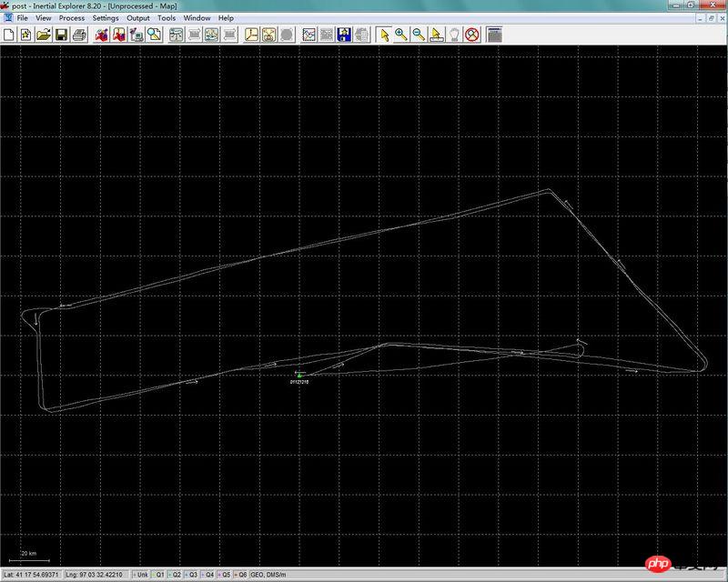Click the Save floppy disk icon

[x=61, y=35]
